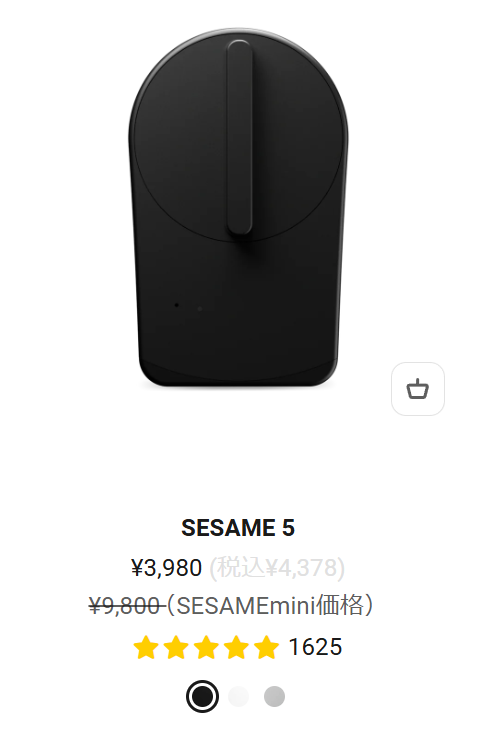This screenshot has height=734, width=498.
Task: Add SESAME 5 to shopping basket
Action: (417, 389)
